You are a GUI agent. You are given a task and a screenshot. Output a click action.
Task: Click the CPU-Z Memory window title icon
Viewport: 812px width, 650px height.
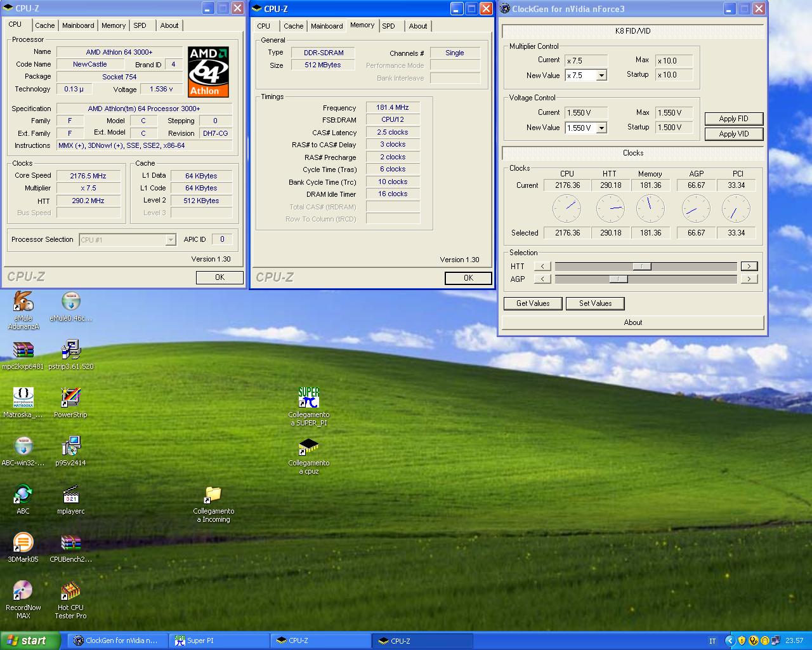[256, 9]
